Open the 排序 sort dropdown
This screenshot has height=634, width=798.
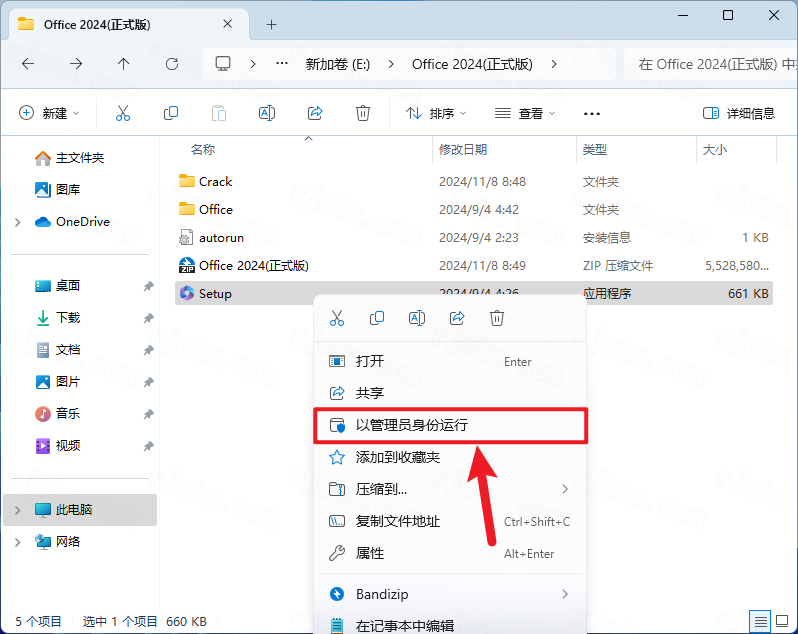436,114
